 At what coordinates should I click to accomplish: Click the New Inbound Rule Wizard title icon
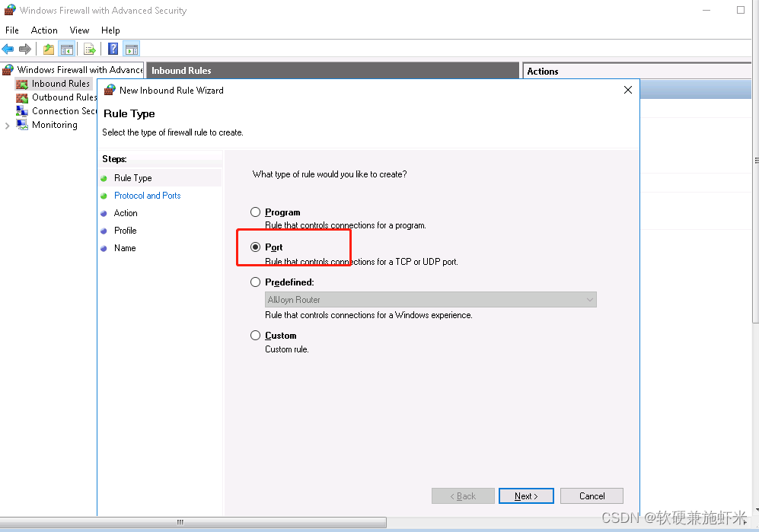coord(110,90)
